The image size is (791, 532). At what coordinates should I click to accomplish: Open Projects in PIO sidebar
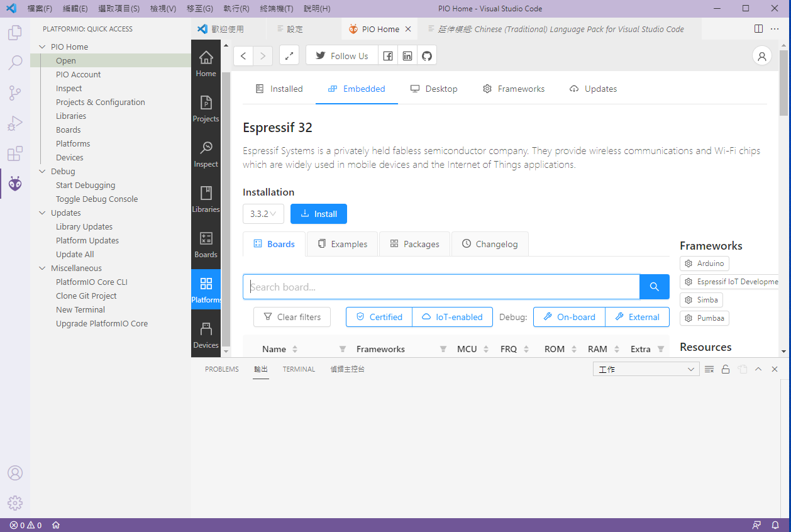coord(206,108)
